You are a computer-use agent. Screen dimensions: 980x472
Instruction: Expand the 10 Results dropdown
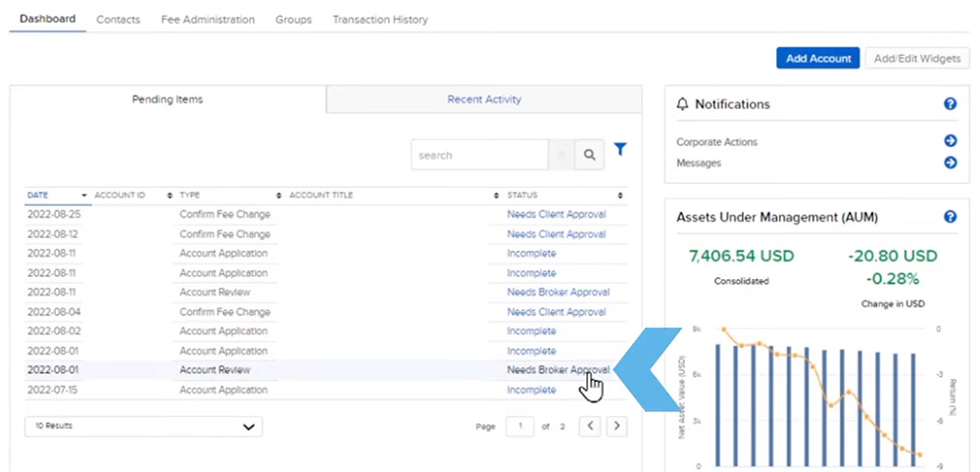pos(144,426)
